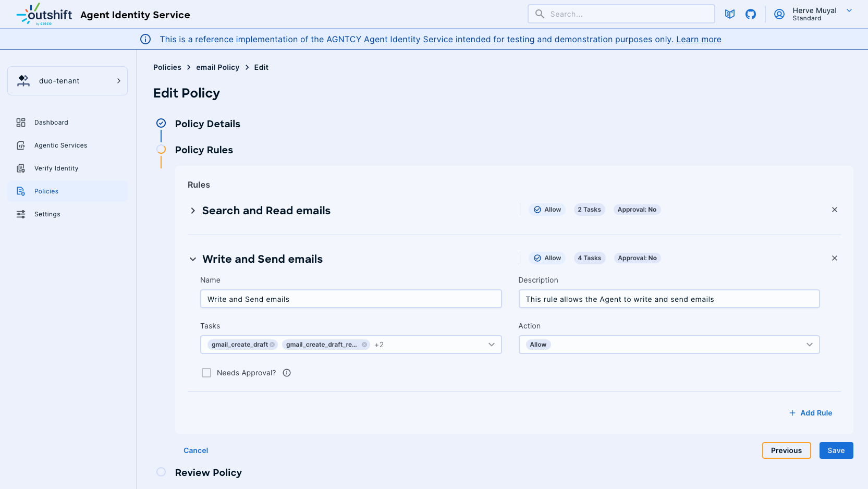The height and width of the screenshot is (489, 868).
Task: Remove the Search and Read emails rule
Action: pyautogui.click(x=835, y=210)
